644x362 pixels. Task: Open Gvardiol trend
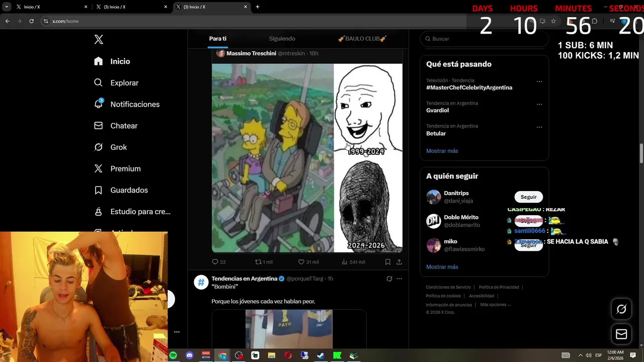pyautogui.click(x=437, y=111)
